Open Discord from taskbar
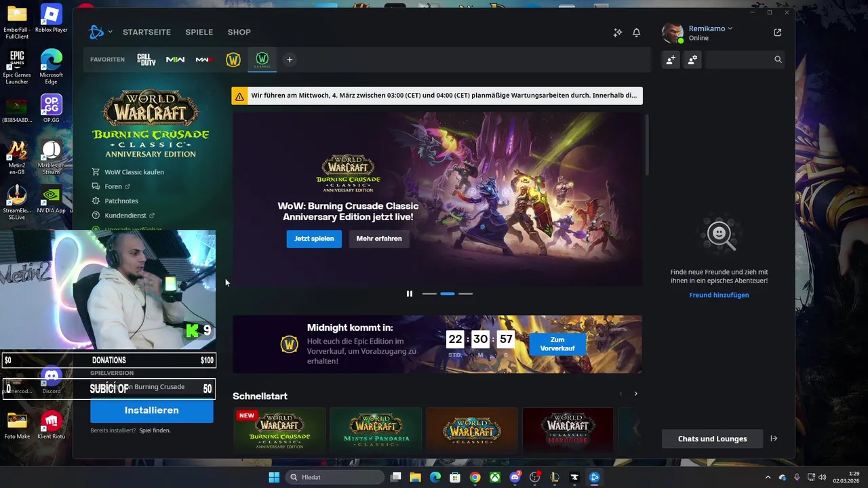The image size is (868, 488). click(515, 477)
